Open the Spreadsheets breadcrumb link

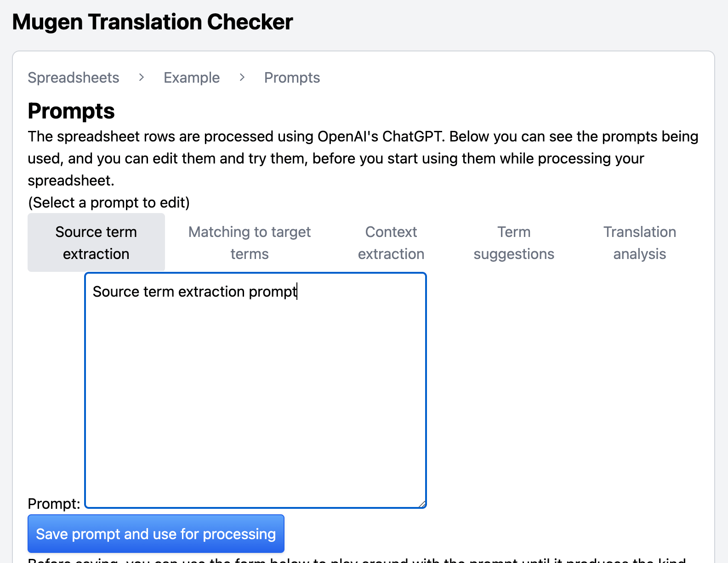74,78
